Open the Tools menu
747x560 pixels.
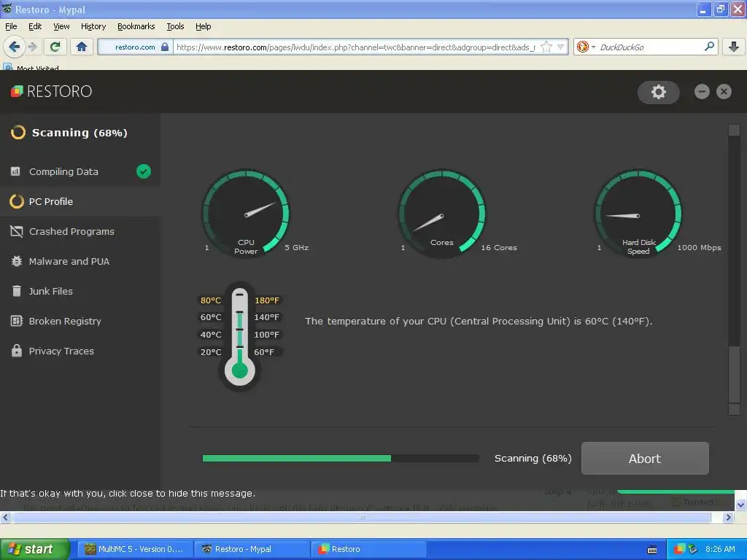click(x=175, y=26)
